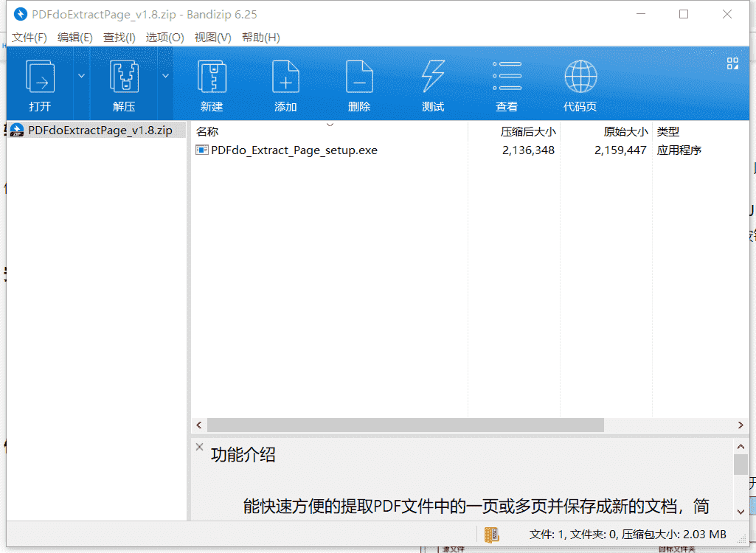Open the View (视图) menu
The width and height of the screenshot is (756, 553).
[x=212, y=38]
